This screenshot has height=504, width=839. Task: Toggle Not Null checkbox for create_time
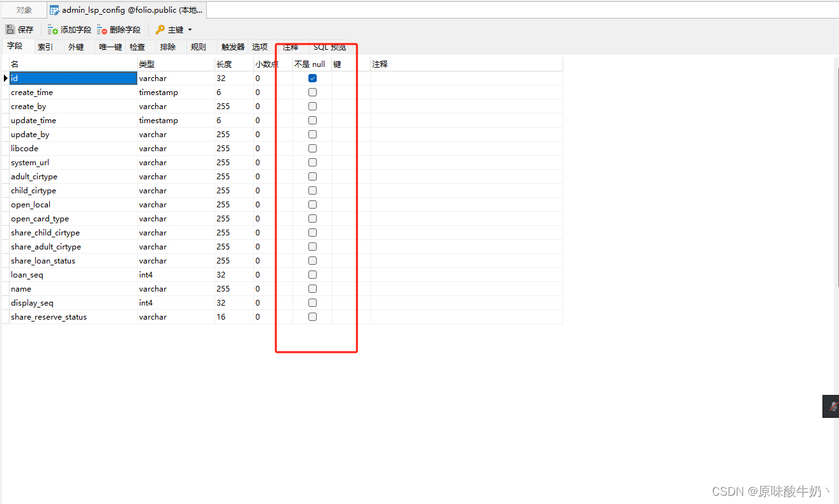coord(312,92)
